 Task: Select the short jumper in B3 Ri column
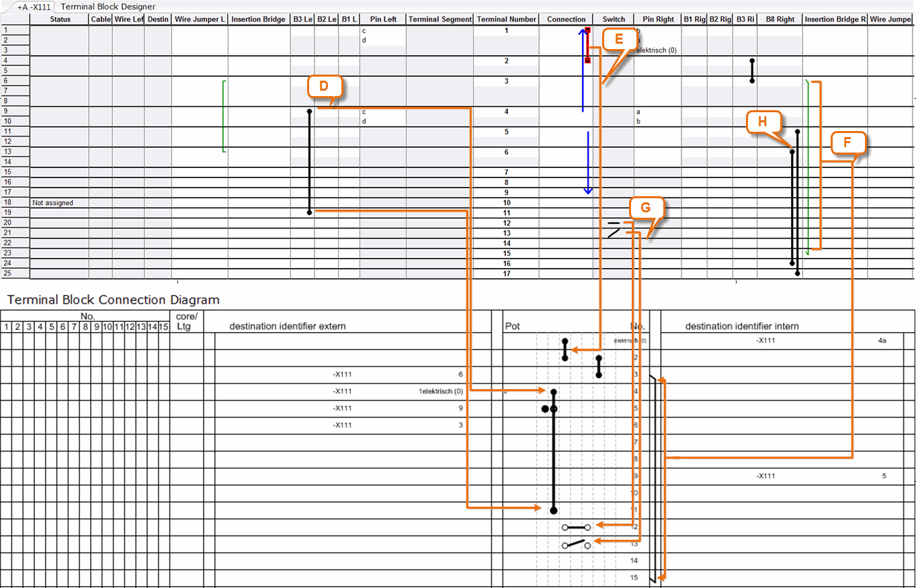[x=752, y=71]
